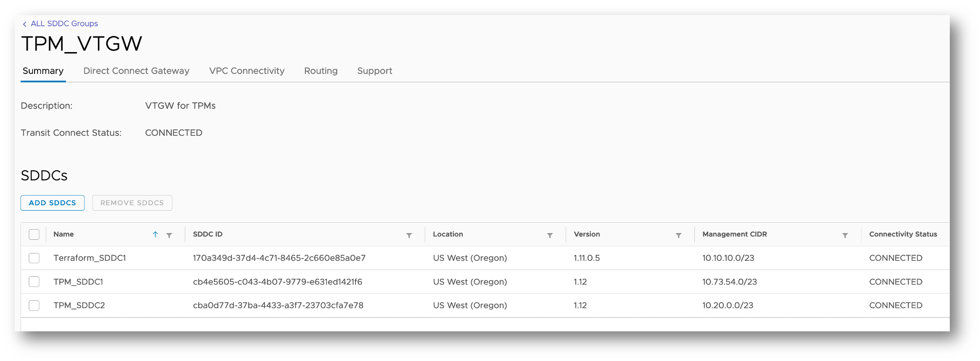Open the Location column filter icon
The height and width of the screenshot is (361, 980).
click(550, 235)
